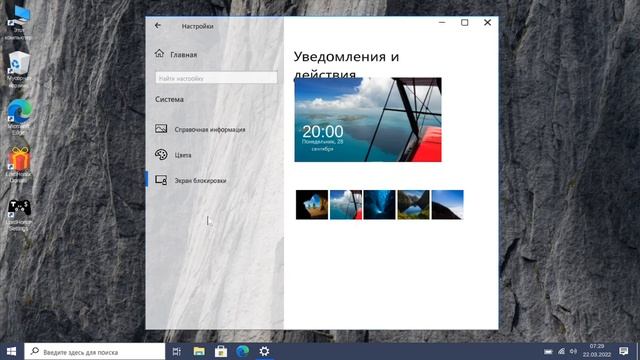
Task: Minimize the Settings window
Action: pos(442,22)
